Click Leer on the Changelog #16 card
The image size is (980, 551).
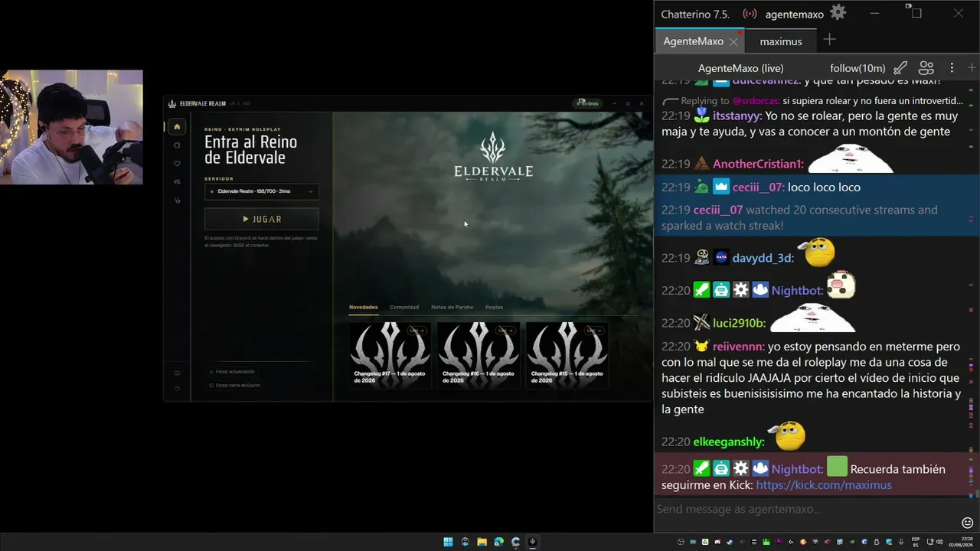click(x=506, y=331)
